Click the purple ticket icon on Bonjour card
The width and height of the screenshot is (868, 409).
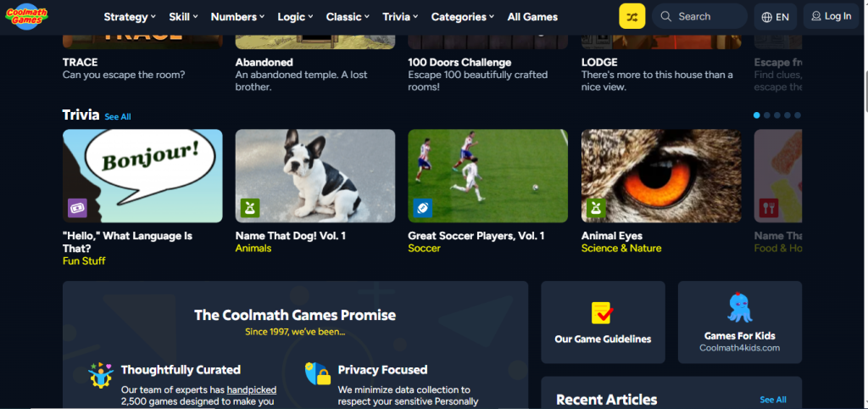tap(77, 208)
